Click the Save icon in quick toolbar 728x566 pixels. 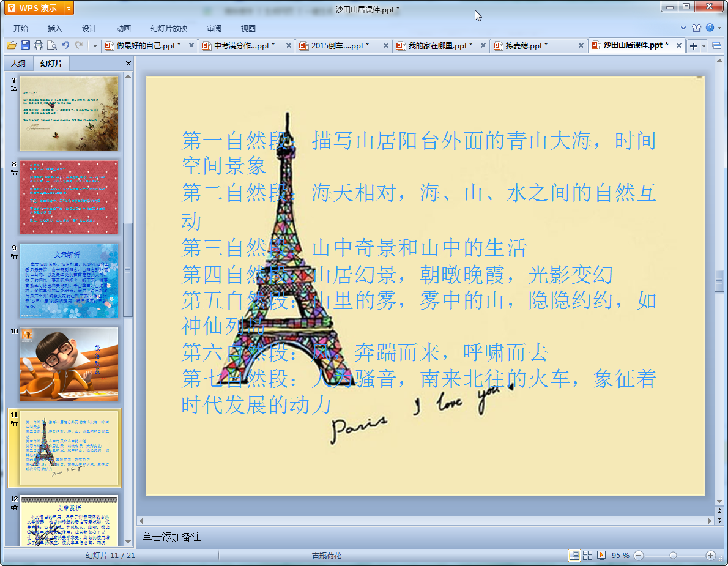click(x=25, y=45)
